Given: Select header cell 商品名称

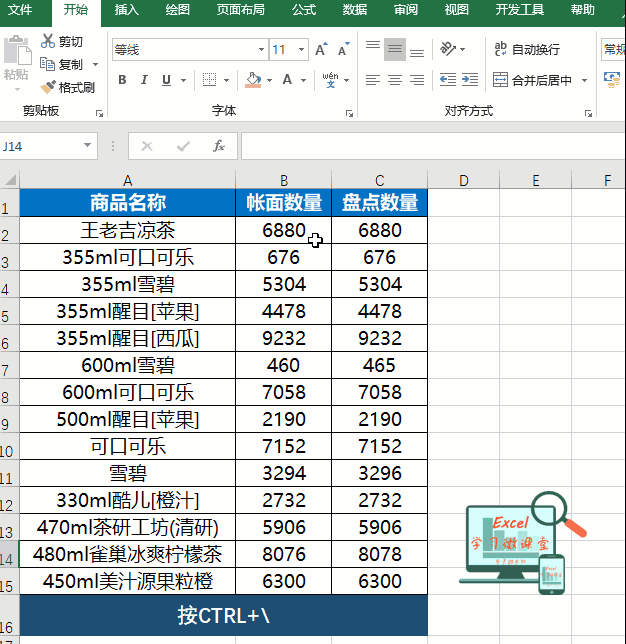Looking at the screenshot, I should [127, 202].
